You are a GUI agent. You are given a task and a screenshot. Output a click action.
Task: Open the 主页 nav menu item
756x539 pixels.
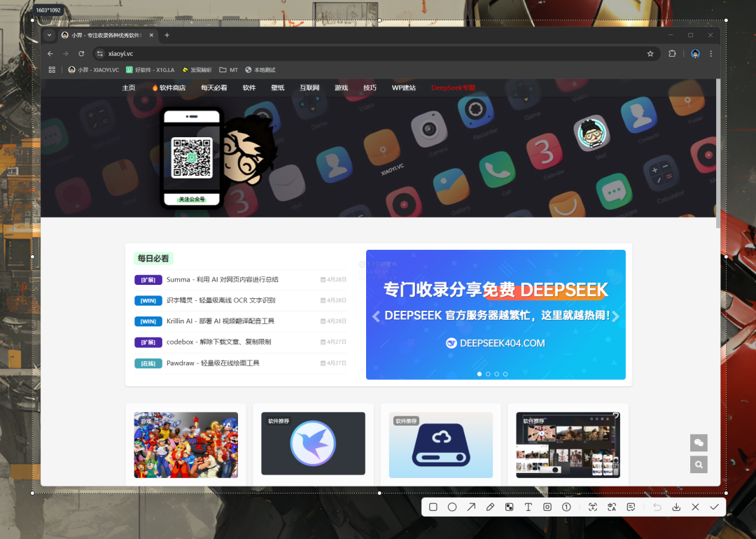(129, 87)
